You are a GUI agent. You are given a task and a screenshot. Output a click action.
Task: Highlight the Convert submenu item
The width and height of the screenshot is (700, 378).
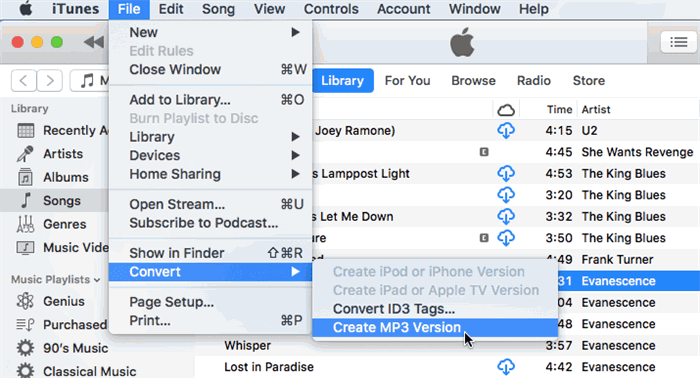[210, 272]
